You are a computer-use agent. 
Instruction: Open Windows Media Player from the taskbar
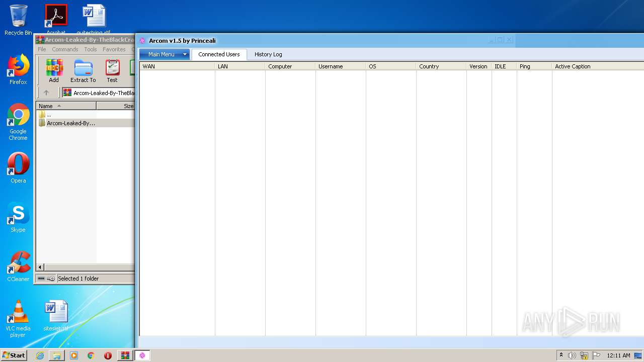pyautogui.click(x=74, y=355)
